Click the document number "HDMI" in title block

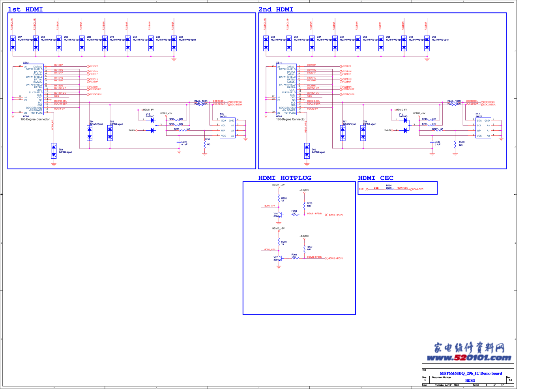point(470,381)
